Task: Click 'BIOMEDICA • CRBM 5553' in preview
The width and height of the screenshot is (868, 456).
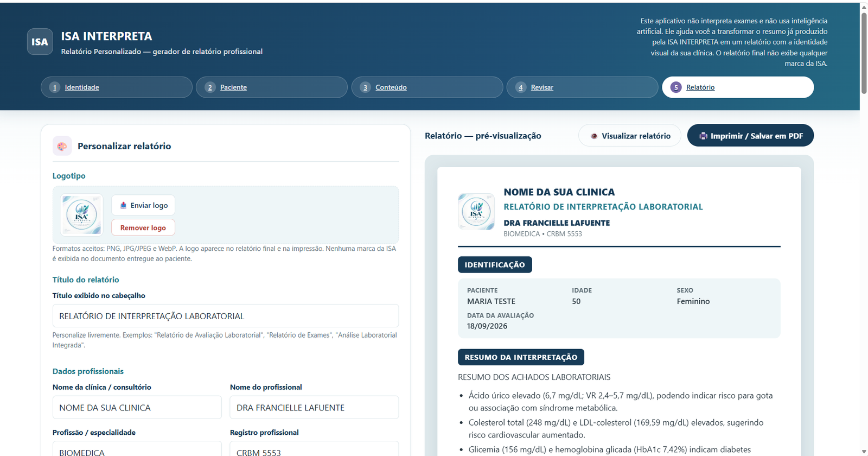Action: [x=542, y=234]
